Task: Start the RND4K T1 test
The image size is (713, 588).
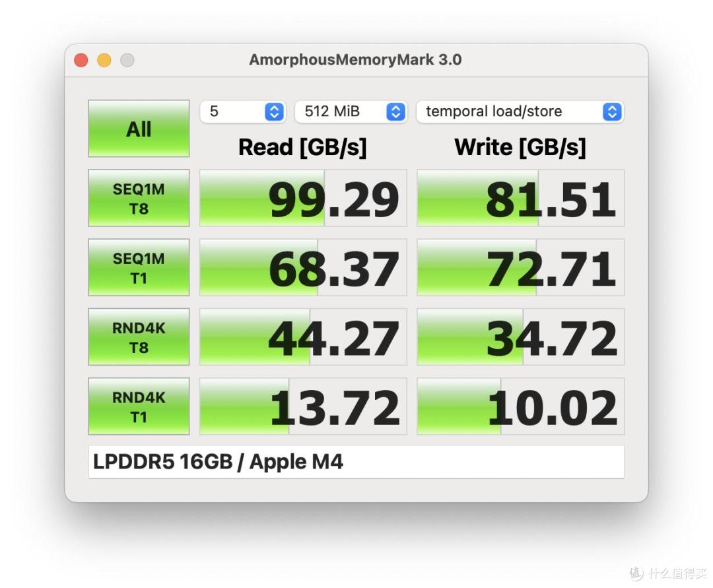Action: 139,407
